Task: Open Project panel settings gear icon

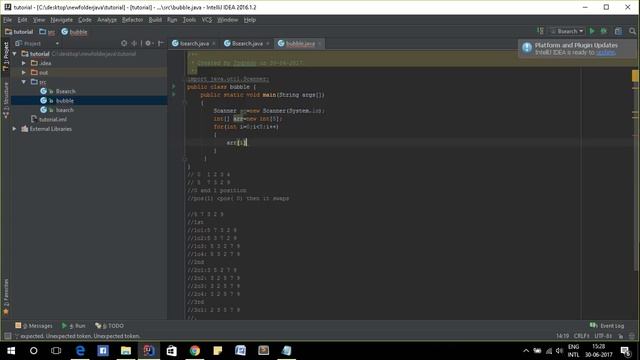Action: [x=148, y=43]
